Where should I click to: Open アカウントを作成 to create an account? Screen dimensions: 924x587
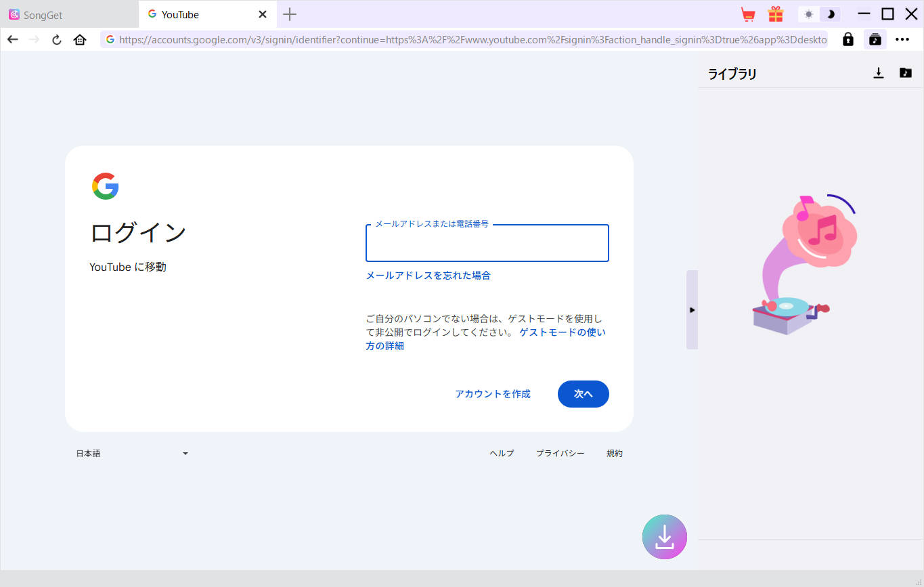coord(492,393)
